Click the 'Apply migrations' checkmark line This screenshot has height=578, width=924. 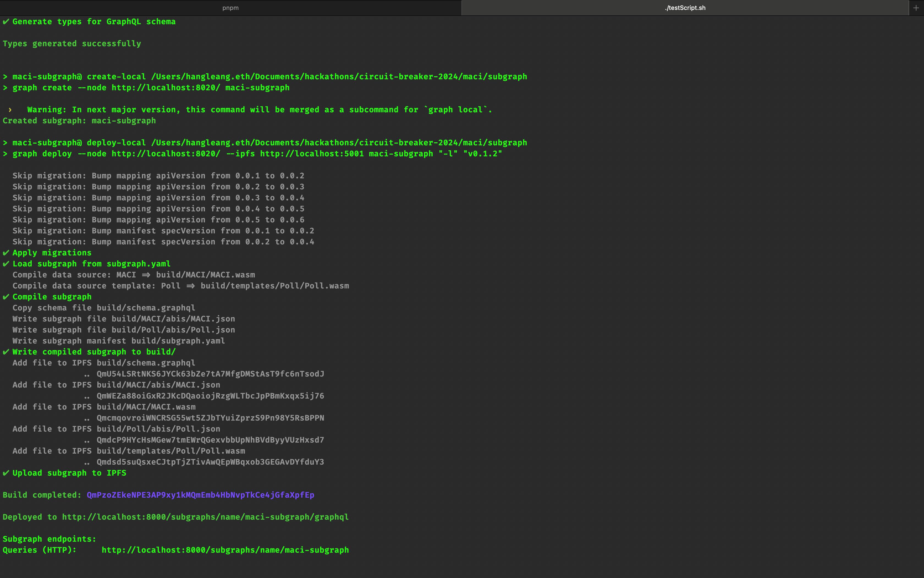[x=47, y=253]
